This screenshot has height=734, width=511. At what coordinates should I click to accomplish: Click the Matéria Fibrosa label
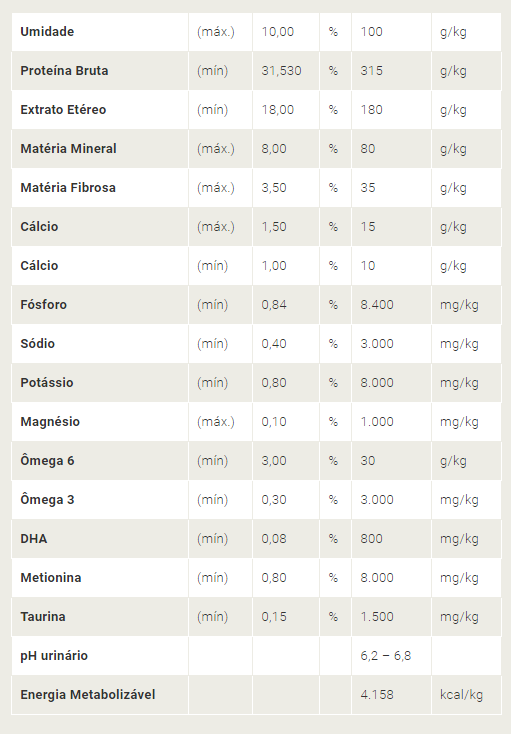[x=68, y=188]
